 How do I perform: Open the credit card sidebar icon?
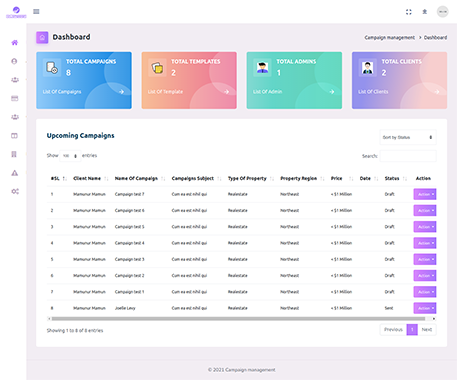pyautogui.click(x=15, y=98)
